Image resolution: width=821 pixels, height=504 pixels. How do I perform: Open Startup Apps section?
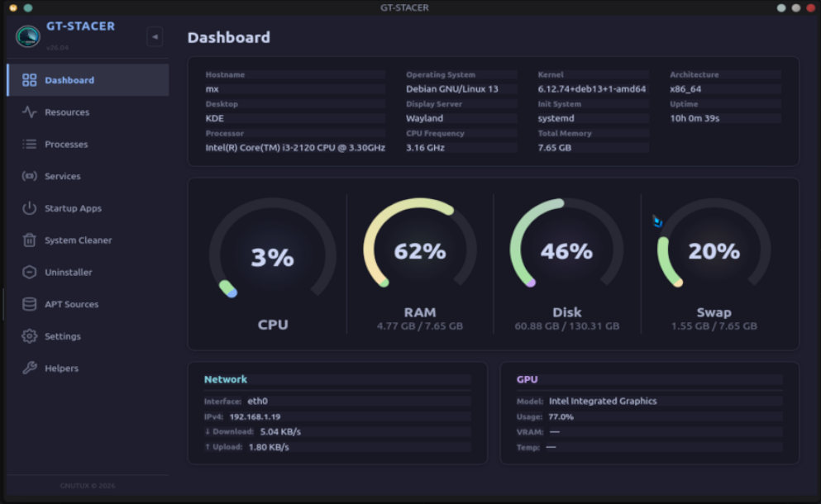[x=88, y=207]
